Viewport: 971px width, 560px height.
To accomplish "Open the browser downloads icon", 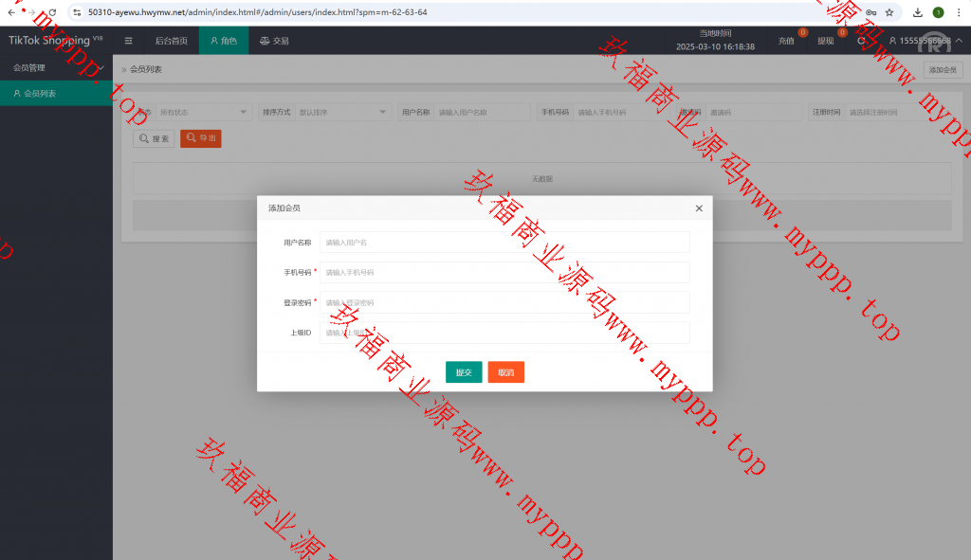I will coord(918,12).
